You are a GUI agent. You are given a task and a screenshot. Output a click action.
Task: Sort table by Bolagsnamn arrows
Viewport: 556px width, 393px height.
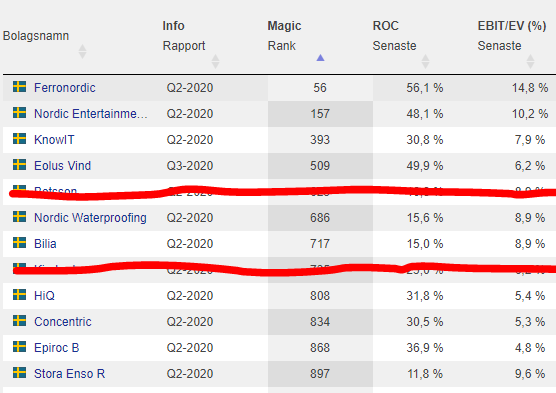click(x=82, y=51)
